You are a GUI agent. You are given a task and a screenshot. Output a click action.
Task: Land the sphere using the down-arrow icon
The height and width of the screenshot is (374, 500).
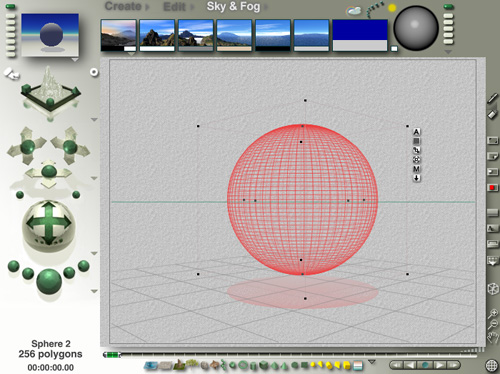[x=416, y=178]
